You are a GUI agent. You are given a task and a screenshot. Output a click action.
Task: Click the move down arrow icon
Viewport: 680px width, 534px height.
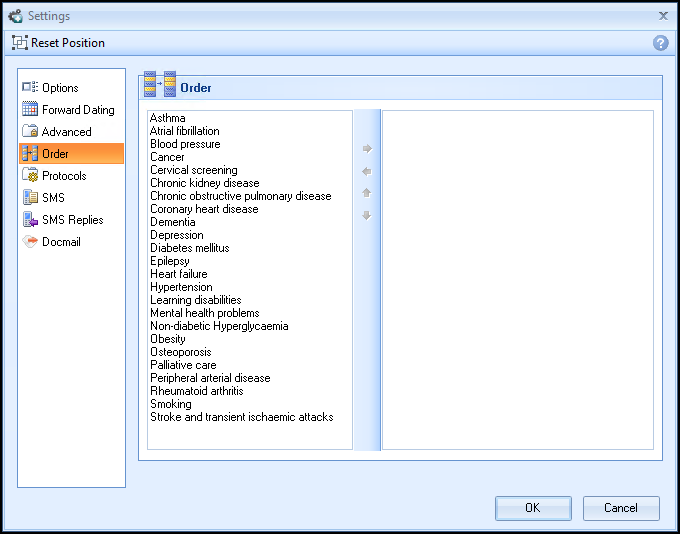click(367, 216)
